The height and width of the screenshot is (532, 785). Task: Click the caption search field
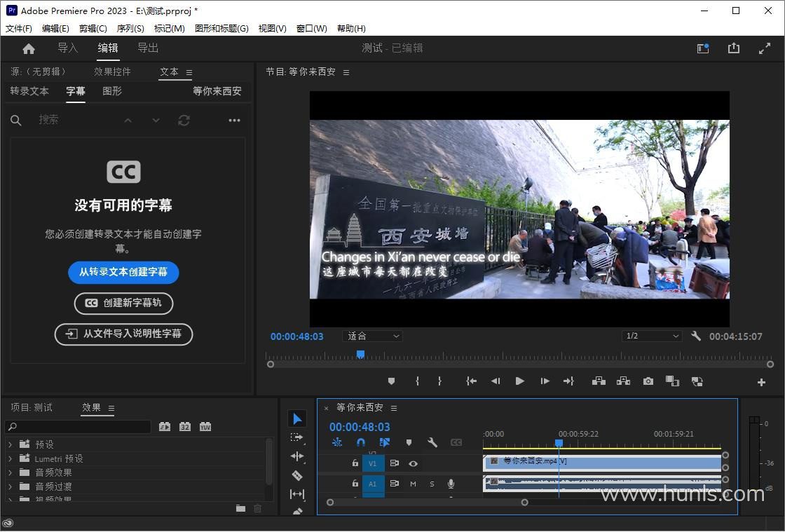click(75, 120)
